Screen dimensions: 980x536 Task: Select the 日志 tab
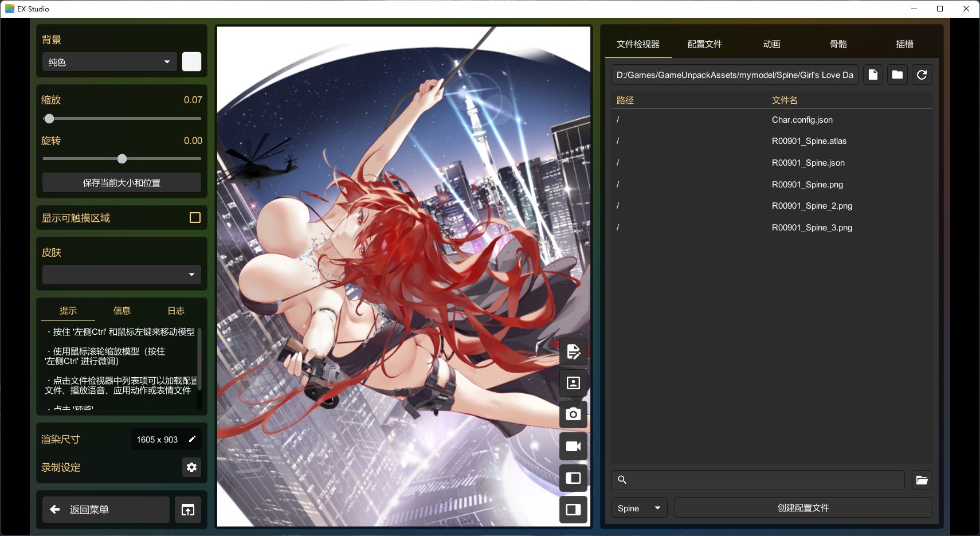point(176,311)
